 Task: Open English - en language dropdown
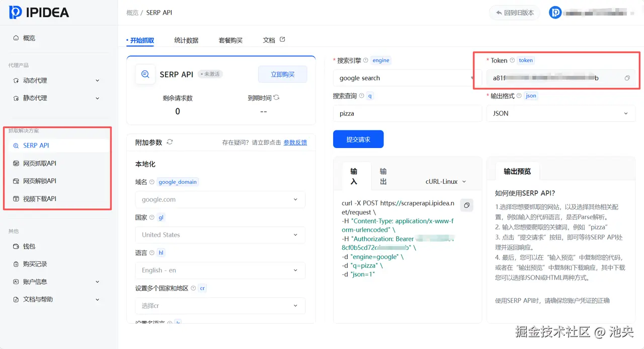[x=220, y=270]
